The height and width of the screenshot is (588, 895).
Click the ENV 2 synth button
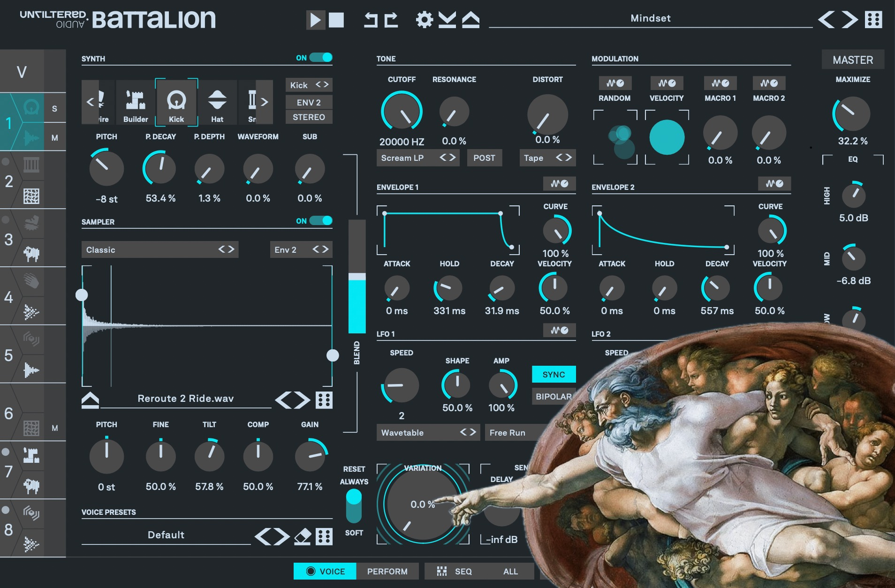click(x=309, y=102)
